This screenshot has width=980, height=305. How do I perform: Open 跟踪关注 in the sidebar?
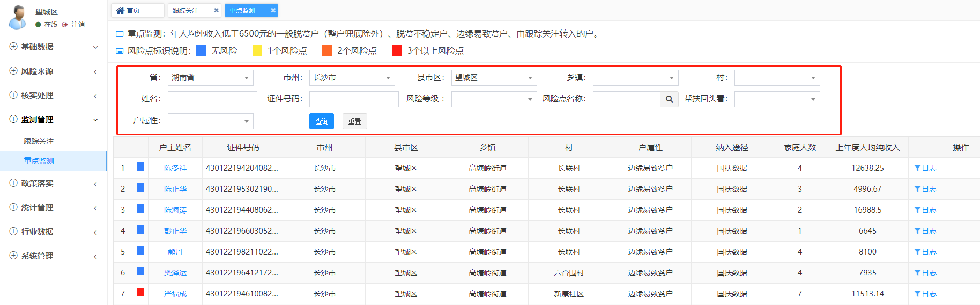tap(39, 141)
